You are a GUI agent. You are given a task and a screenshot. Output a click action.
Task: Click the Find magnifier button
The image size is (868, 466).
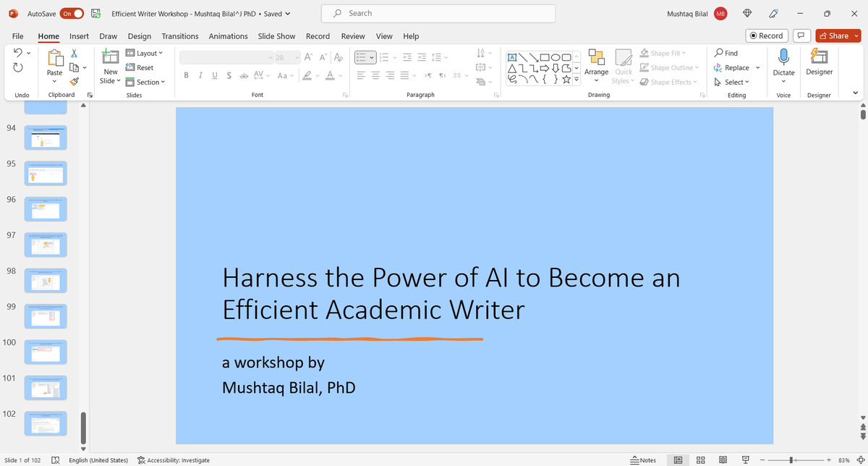[726, 53]
